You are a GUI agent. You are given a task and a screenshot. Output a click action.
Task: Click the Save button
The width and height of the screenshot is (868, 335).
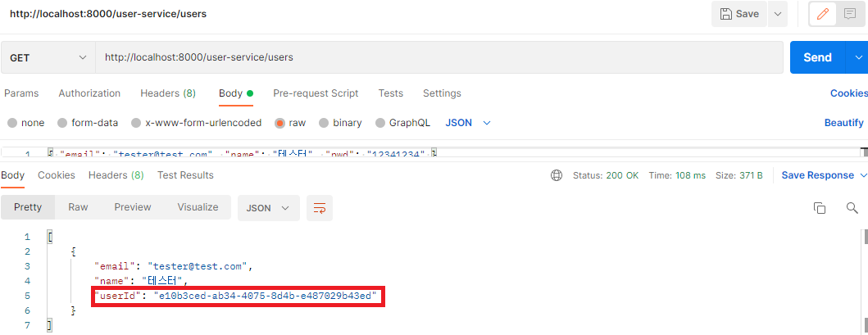click(x=739, y=14)
